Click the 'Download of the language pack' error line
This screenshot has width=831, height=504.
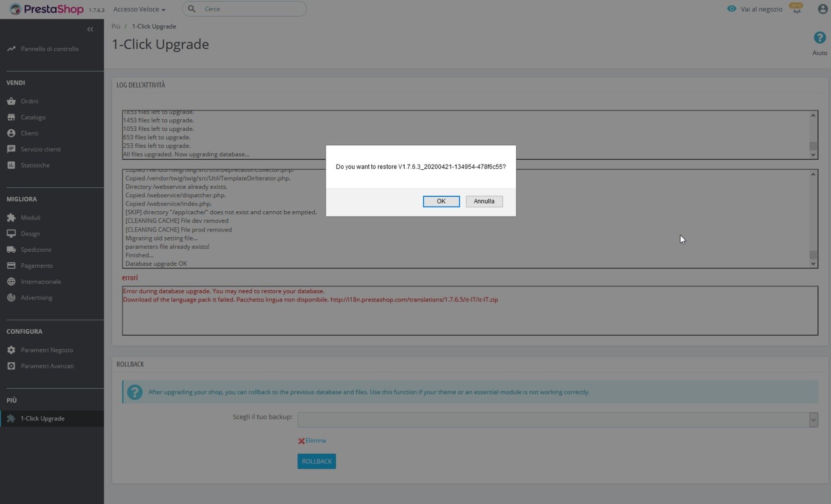[311, 299]
